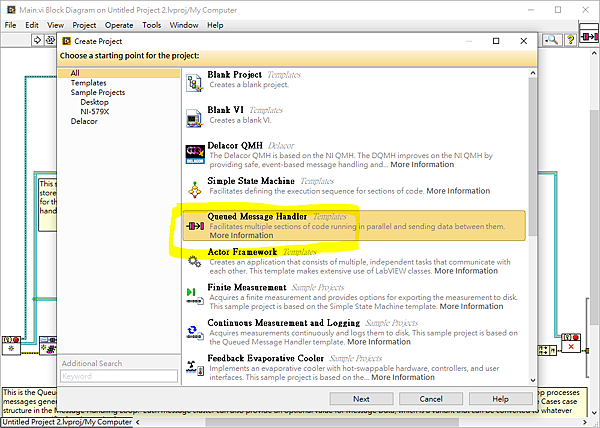Select the Continuous Measurement and Logging title

click(x=284, y=323)
